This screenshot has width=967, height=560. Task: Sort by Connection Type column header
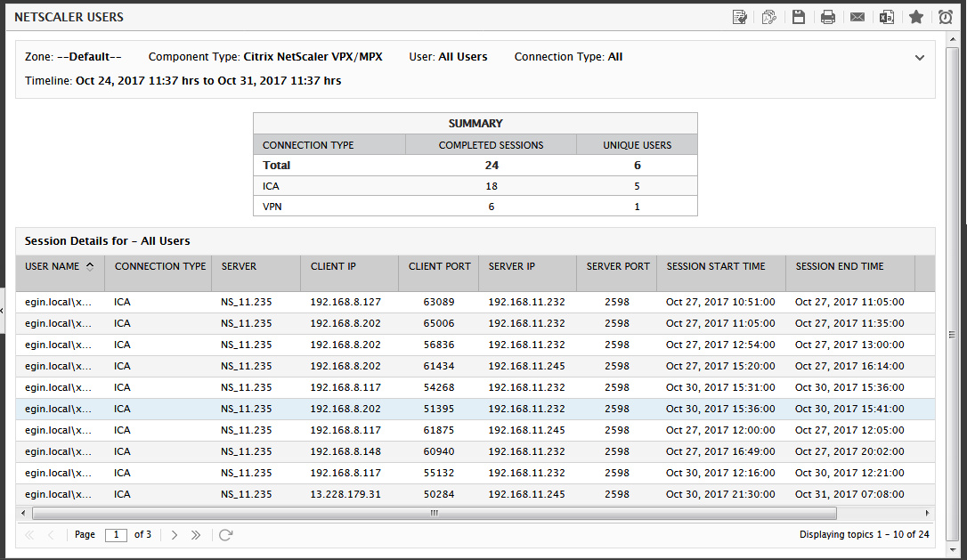click(158, 273)
